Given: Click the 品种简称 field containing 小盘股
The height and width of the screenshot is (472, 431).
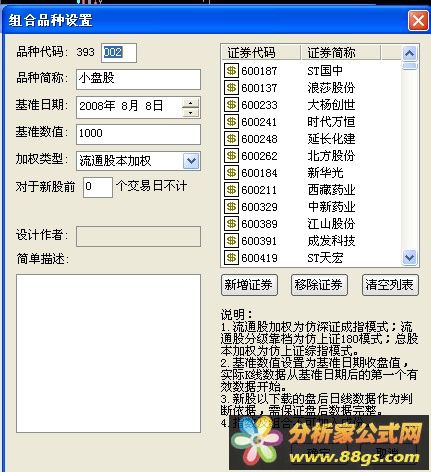Looking at the screenshot, I should coord(138,79).
